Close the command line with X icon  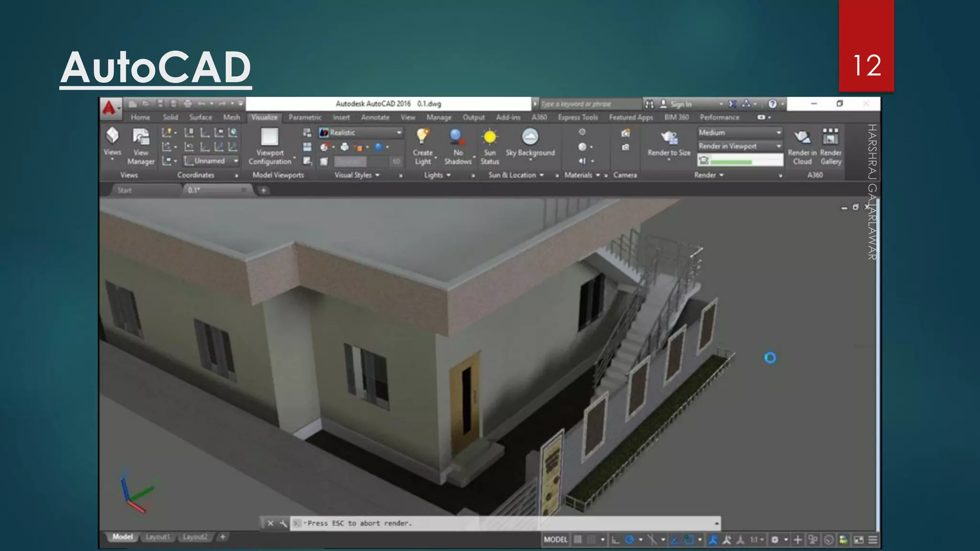pyautogui.click(x=270, y=523)
